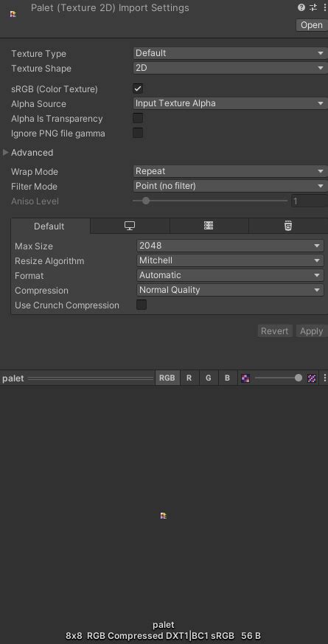Show only the G channel
Image resolution: width=328 pixels, height=644 pixels.
coord(209,378)
